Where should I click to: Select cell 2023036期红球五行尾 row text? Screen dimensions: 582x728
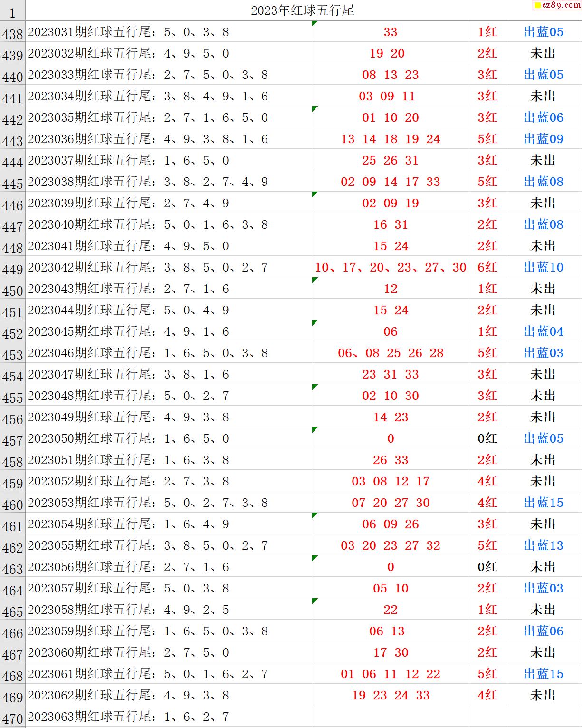point(169,139)
